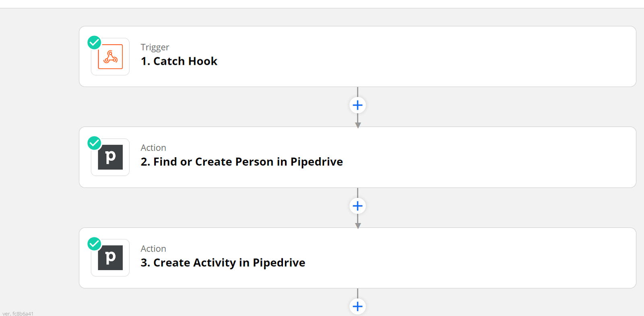Click the green checkmark on Create Activity step
644x316 pixels.
pos(94,244)
